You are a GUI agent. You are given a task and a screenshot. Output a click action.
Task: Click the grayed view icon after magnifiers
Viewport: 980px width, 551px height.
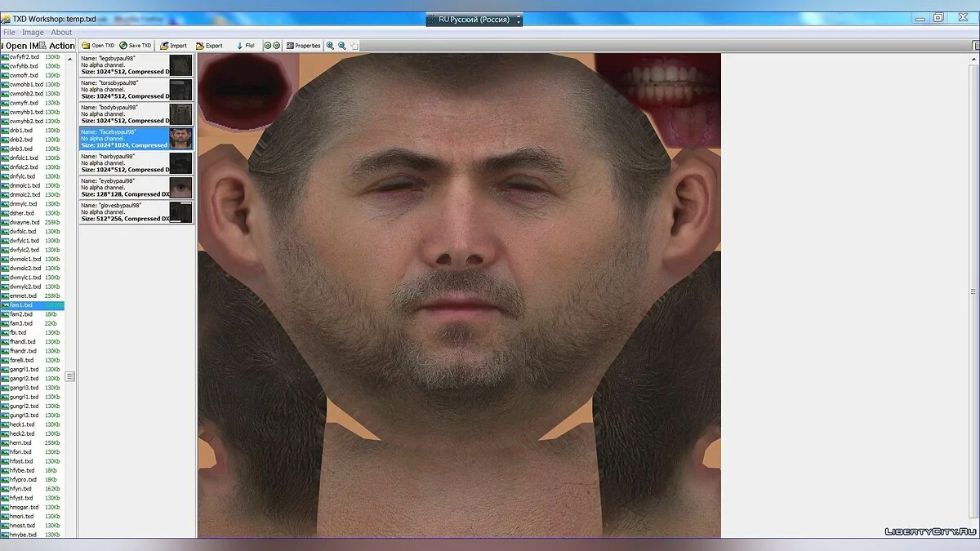tap(354, 46)
